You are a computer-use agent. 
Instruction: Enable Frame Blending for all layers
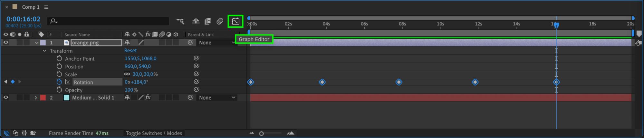[208, 21]
